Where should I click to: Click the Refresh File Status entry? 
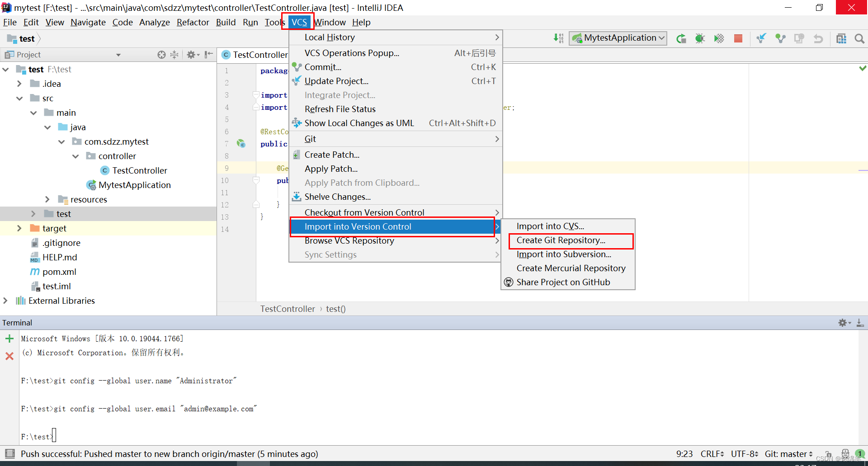point(396,109)
